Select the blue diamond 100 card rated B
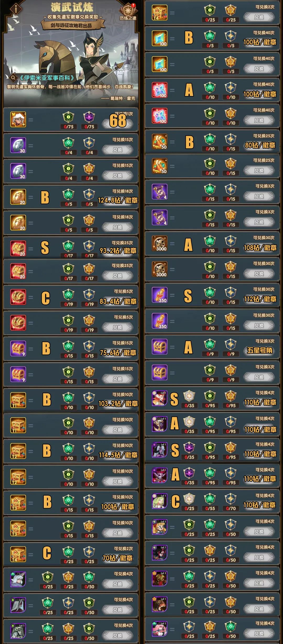 click(160, 38)
